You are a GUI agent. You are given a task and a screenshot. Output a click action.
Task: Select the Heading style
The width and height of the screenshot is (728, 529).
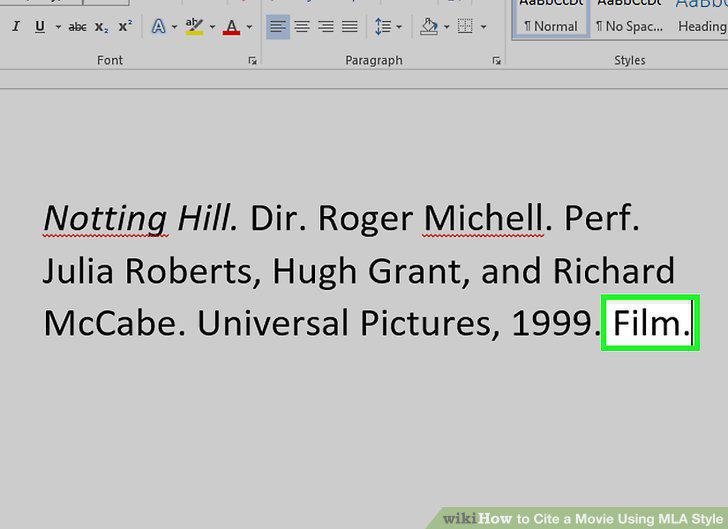coord(701,19)
